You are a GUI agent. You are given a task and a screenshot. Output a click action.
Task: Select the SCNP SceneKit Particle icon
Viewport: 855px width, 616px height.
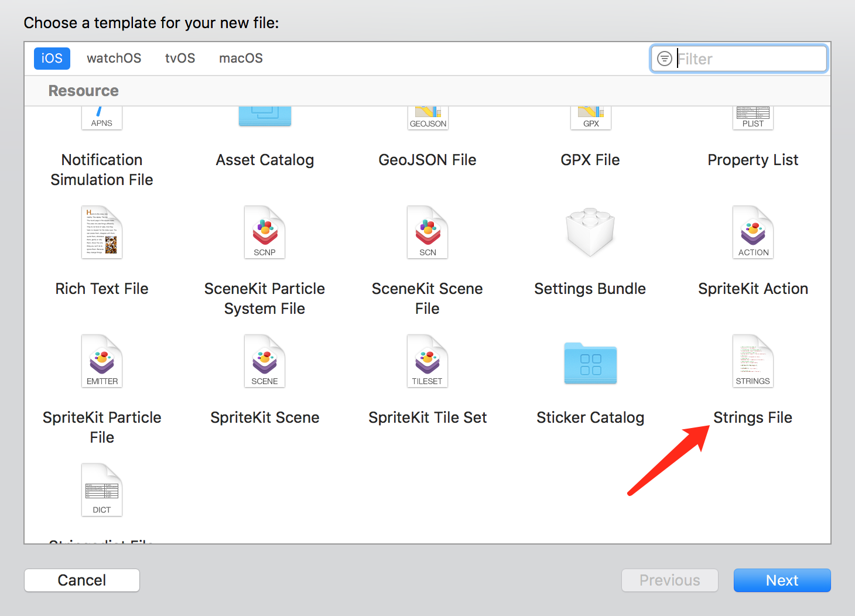[x=265, y=232]
